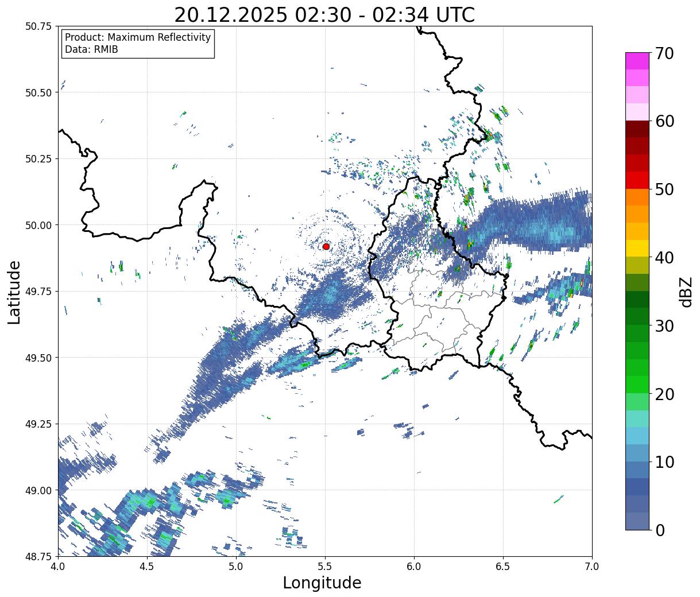Click the colorbar tick label 20

tap(664, 394)
